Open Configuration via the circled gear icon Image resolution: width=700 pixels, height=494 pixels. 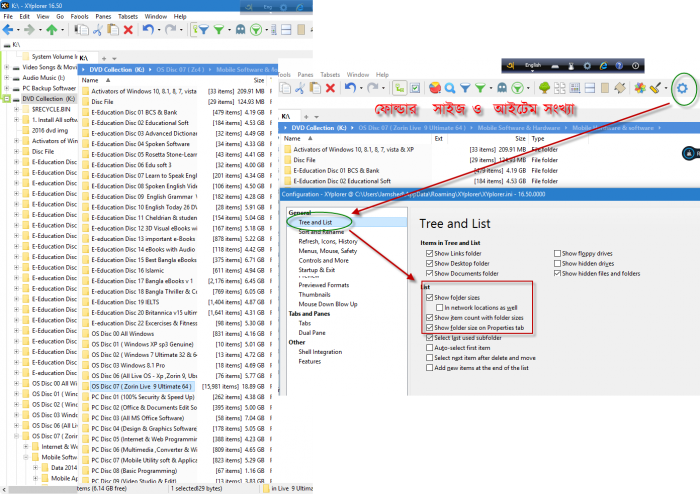click(682, 88)
